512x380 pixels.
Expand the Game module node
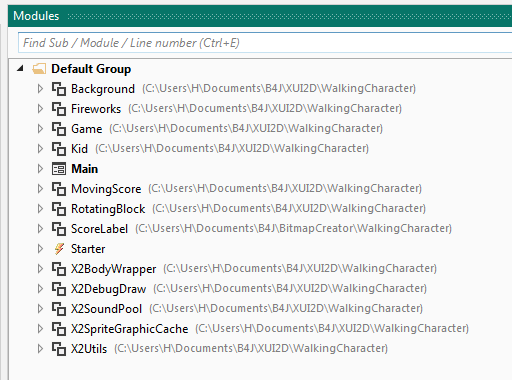click(40, 129)
